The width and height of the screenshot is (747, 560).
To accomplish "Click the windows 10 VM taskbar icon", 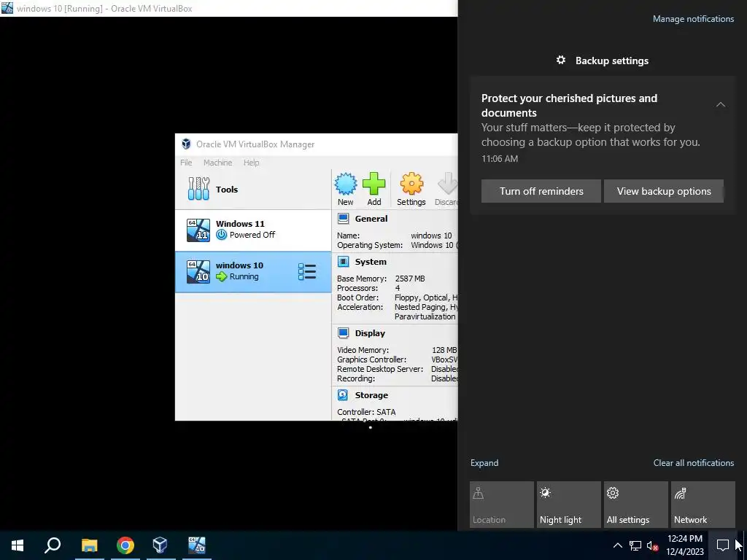I will tap(197, 545).
